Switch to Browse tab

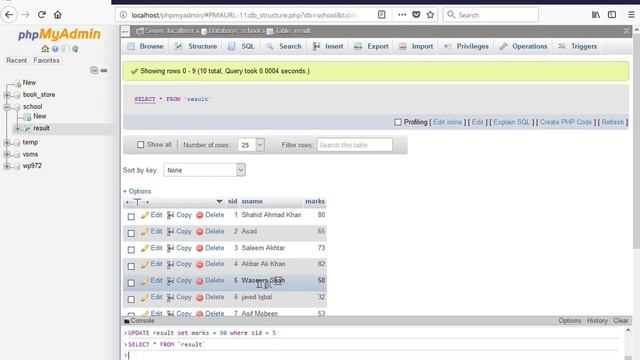(x=146, y=47)
